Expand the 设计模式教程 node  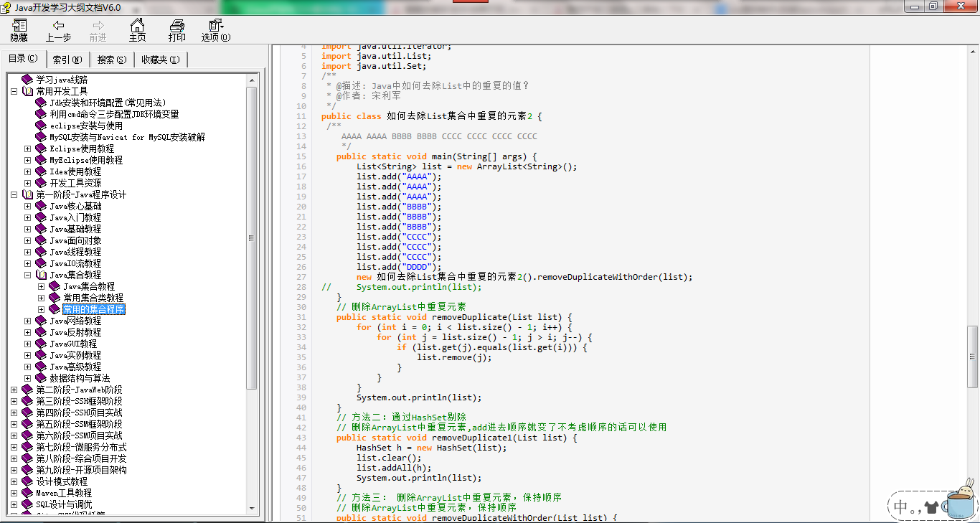[14, 481]
